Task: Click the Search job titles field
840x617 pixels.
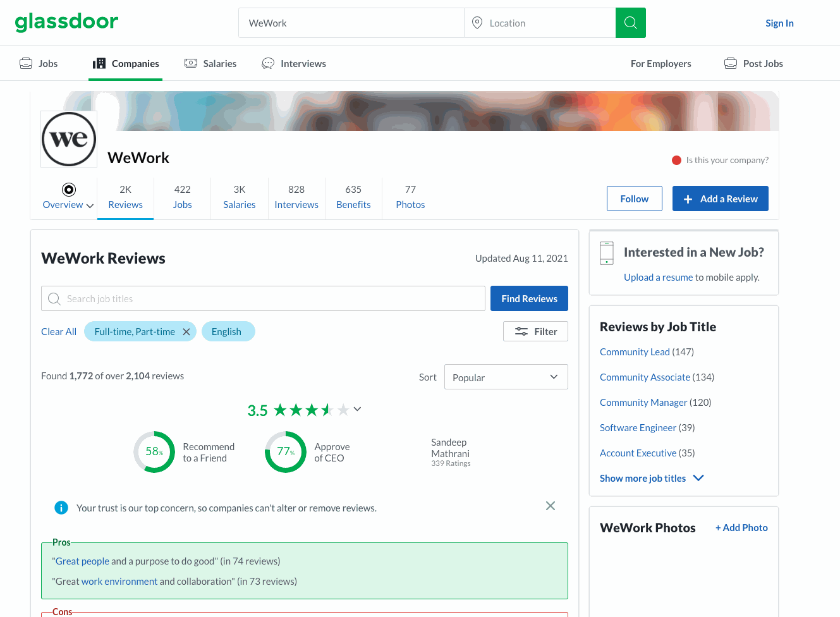Action: pos(263,298)
